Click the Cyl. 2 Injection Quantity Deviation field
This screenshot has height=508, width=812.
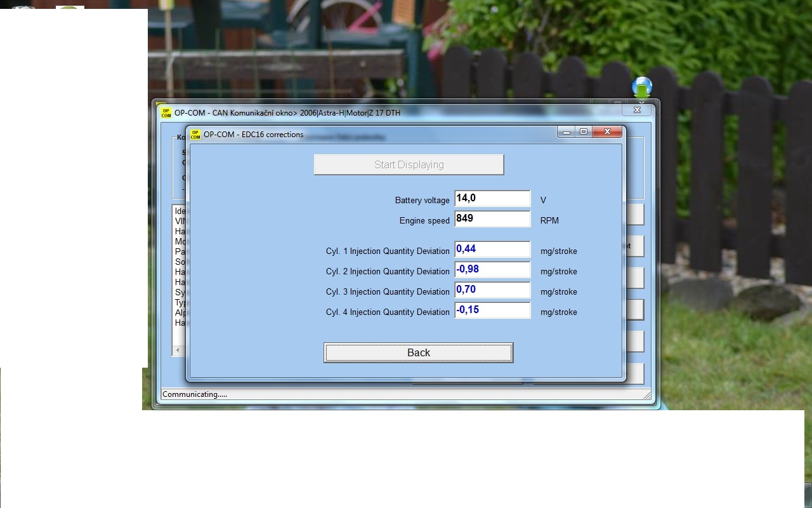[x=492, y=270]
